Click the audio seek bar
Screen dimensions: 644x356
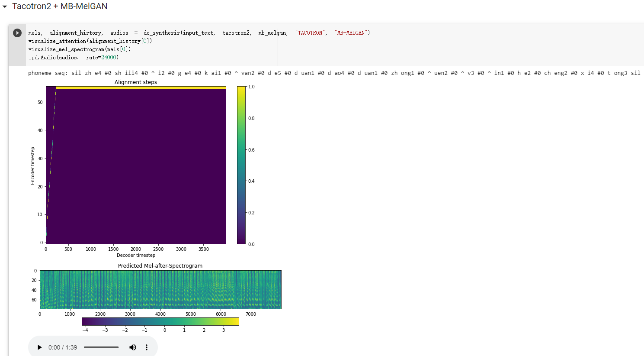point(101,347)
